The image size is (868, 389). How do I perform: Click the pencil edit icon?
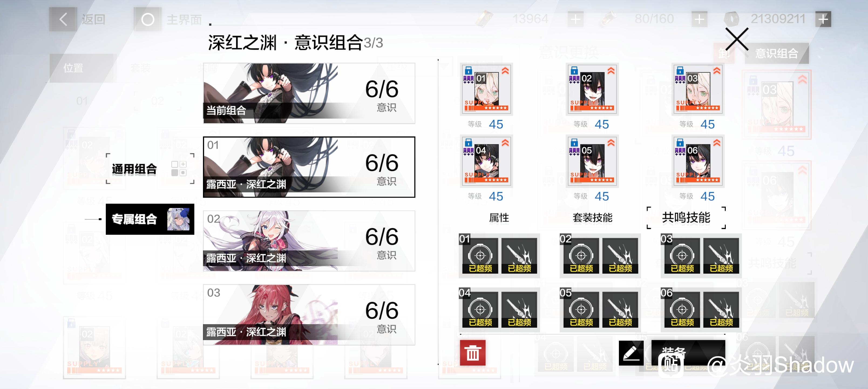(x=631, y=353)
